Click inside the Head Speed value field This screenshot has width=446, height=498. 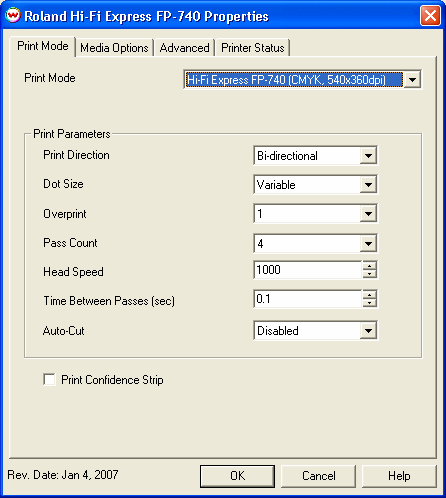click(307, 270)
